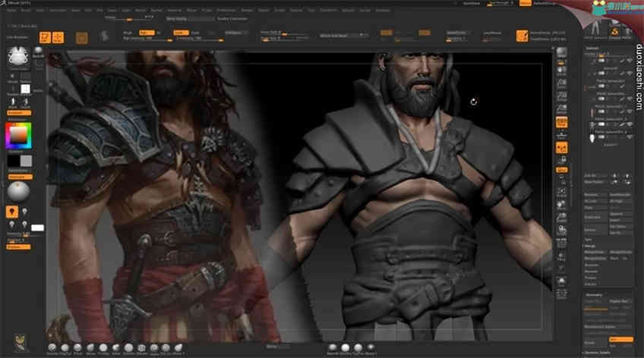Click the Actual size icon
This screenshot has width=644, height=358.
coord(561,96)
